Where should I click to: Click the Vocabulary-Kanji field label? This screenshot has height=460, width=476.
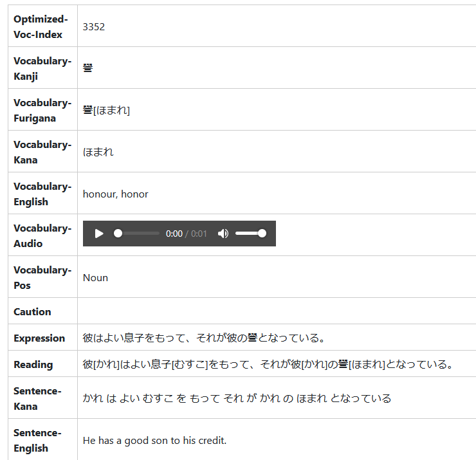42,68
